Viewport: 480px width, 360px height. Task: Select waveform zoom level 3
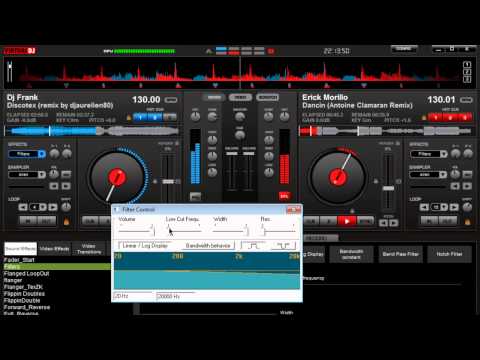point(467,79)
